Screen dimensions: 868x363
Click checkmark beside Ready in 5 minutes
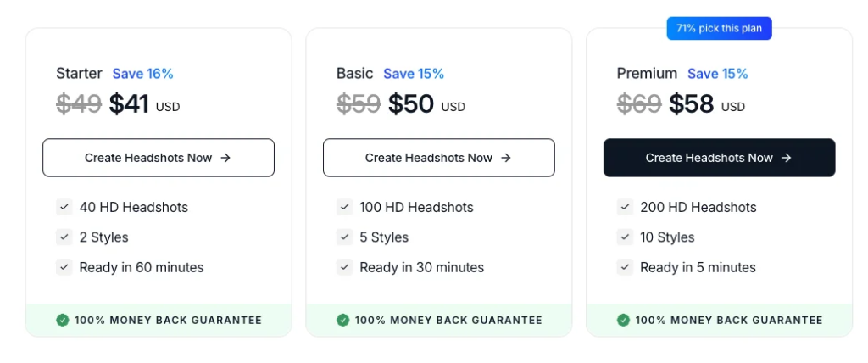pyautogui.click(x=625, y=267)
